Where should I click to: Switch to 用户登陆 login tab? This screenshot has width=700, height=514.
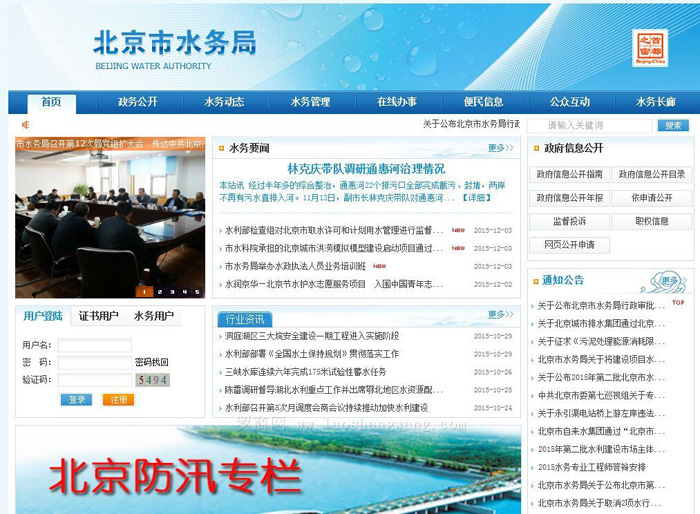(x=43, y=316)
